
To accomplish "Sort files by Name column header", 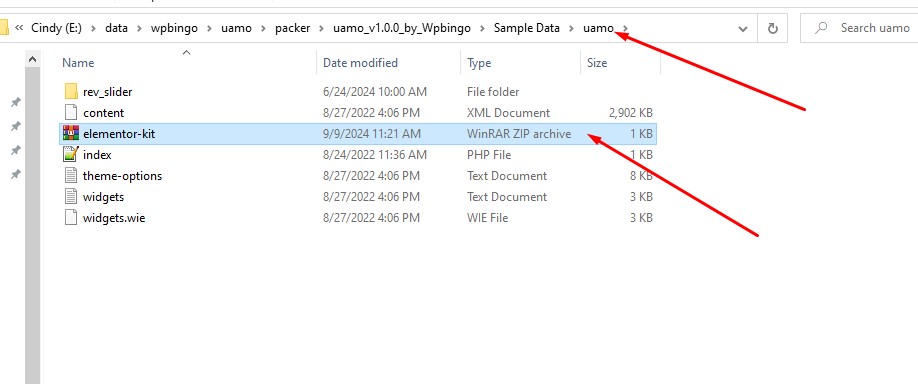I will (x=187, y=63).
